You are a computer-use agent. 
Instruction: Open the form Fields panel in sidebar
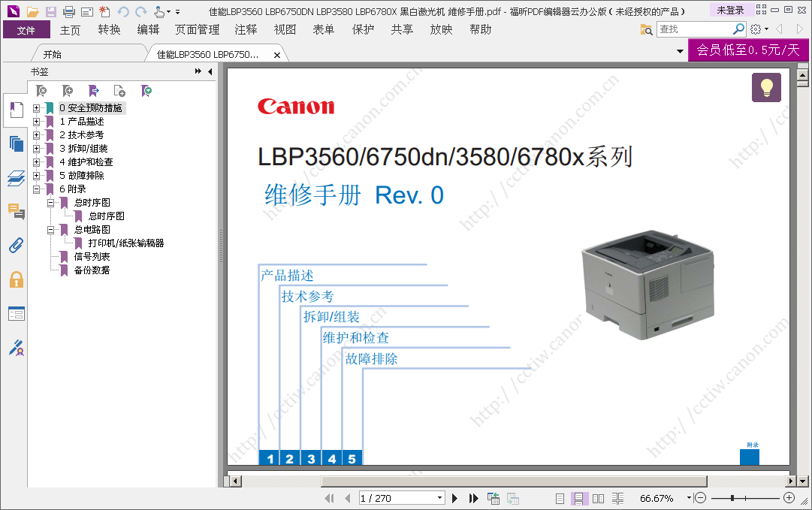click(x=16, y=314)
